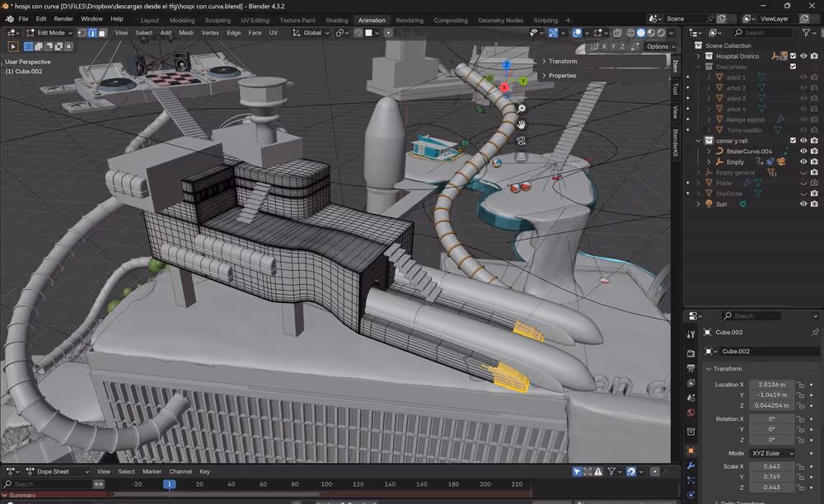Click the viewport Options button
This screenshot has height=504, width=824.
(660, 47)
